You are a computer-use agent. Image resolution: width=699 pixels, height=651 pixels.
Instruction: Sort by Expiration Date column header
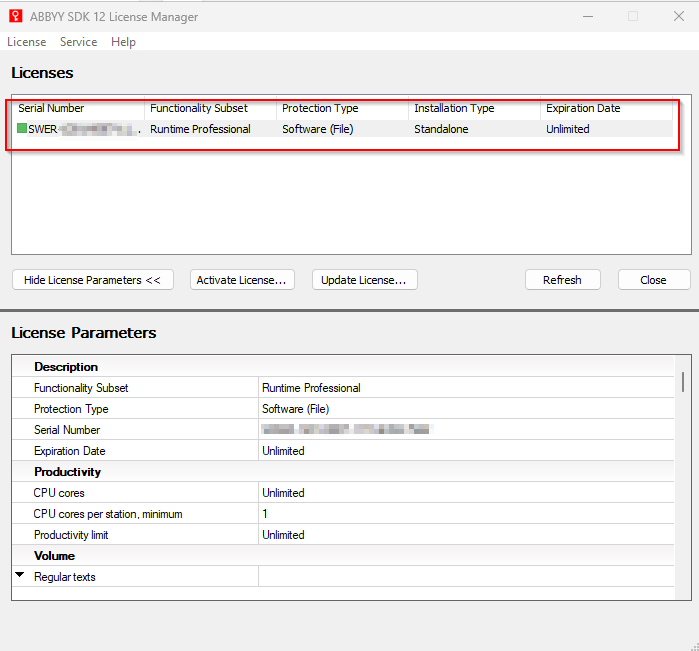click(x=583, y=108)
